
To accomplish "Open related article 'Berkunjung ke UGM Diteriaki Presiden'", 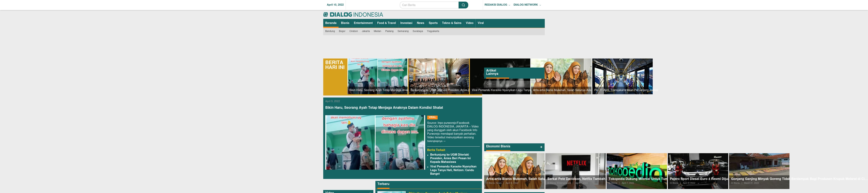I will (x=450, y=158).
